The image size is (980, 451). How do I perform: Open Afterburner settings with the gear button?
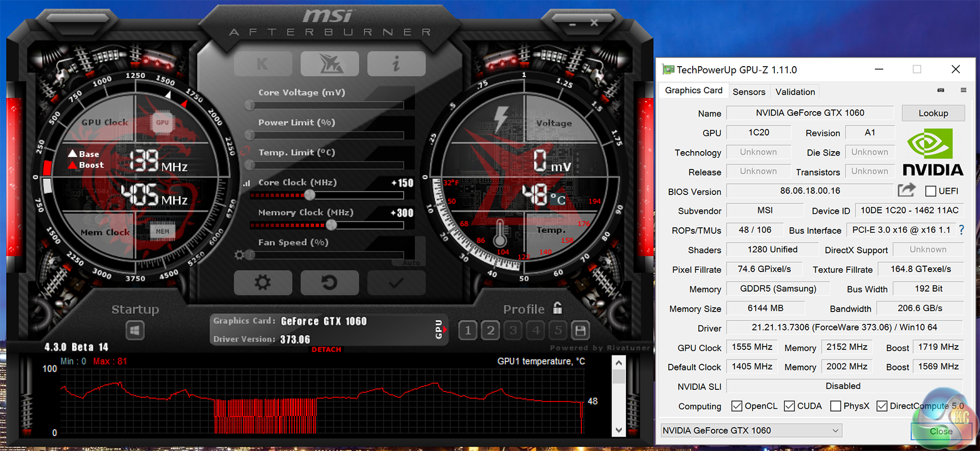[263, 283]
